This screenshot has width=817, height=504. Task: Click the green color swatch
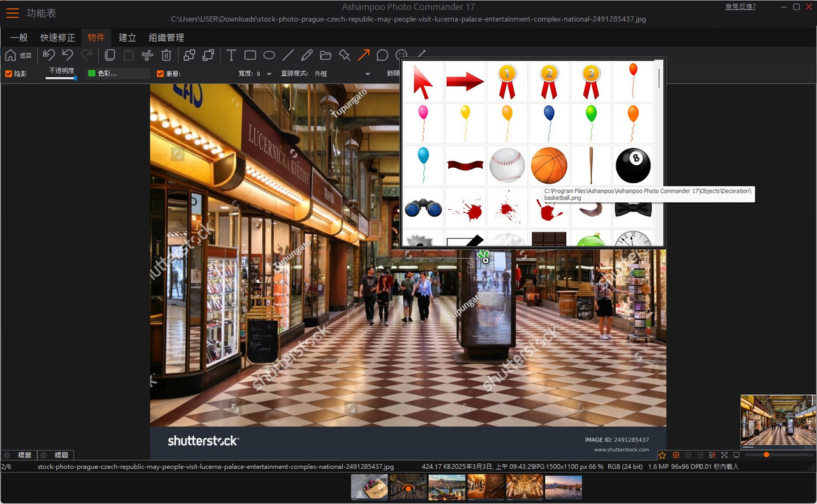[x=92, y=74]
